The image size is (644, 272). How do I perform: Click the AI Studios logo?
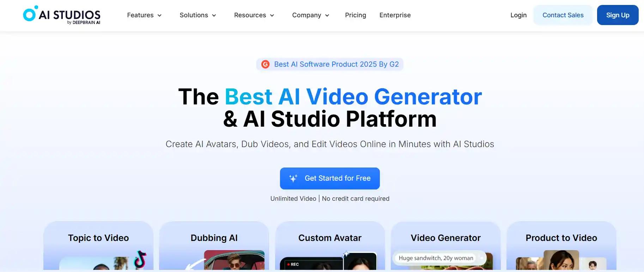[x=62, y=15]
